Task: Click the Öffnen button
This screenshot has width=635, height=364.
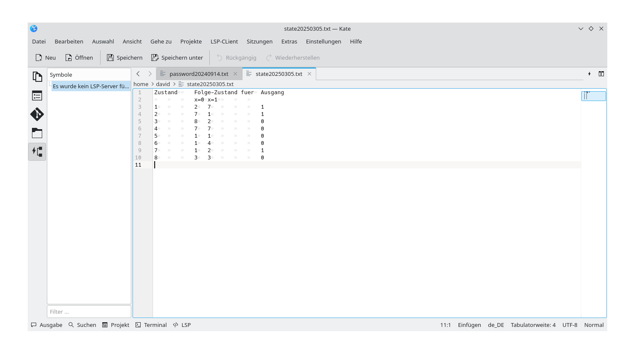Action: point(79,58)
